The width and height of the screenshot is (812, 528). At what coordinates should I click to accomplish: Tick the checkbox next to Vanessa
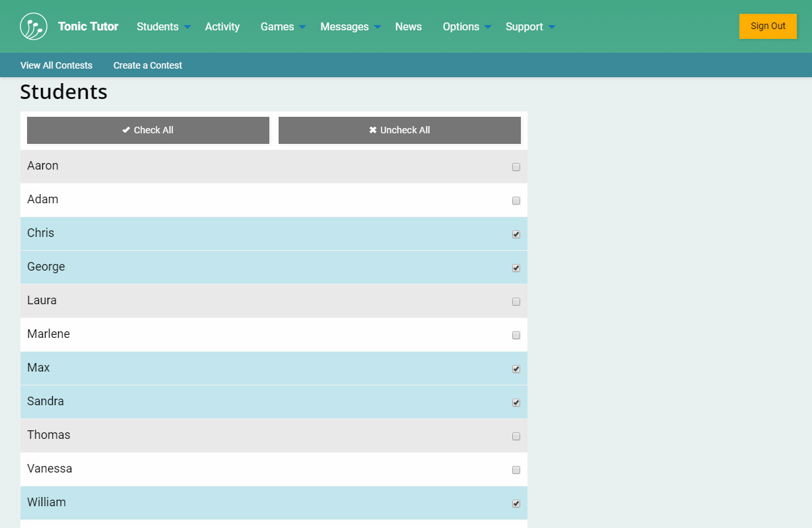pyautogui.click(x=516, y=470)
